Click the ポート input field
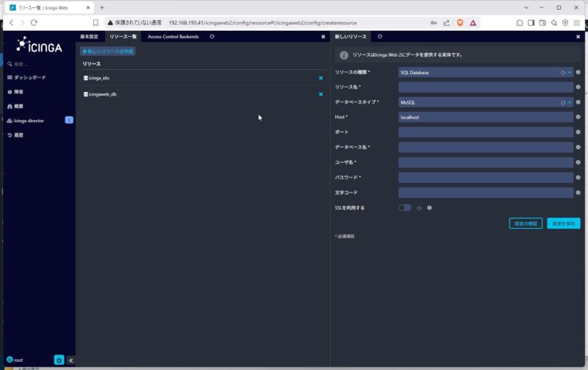The width and height of the screenshot is (588, 370). tap(486, 132)
